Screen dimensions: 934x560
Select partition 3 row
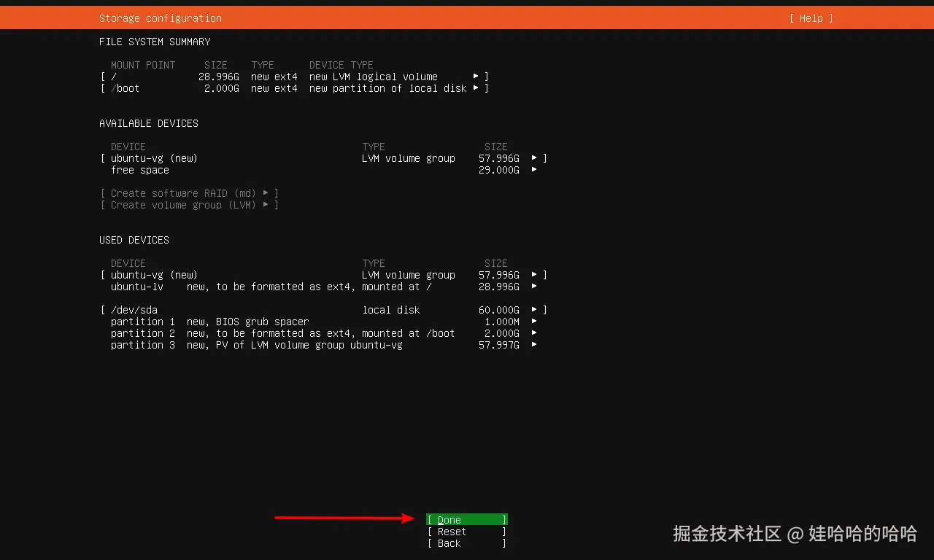coord(324,345)
